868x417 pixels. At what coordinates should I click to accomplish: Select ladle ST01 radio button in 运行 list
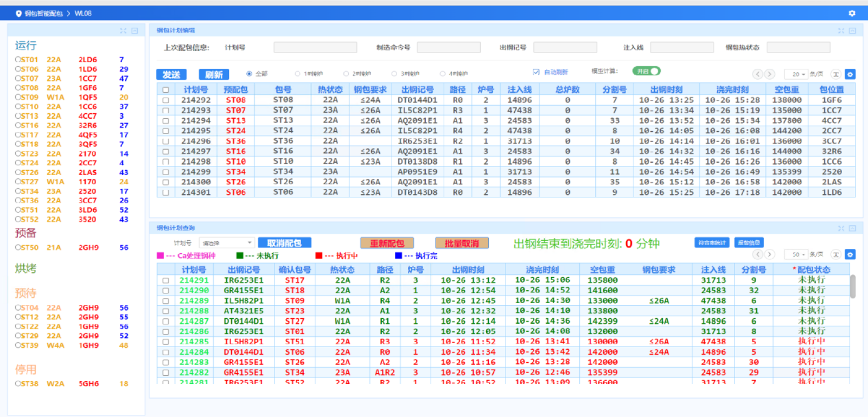tap(18, 60)
